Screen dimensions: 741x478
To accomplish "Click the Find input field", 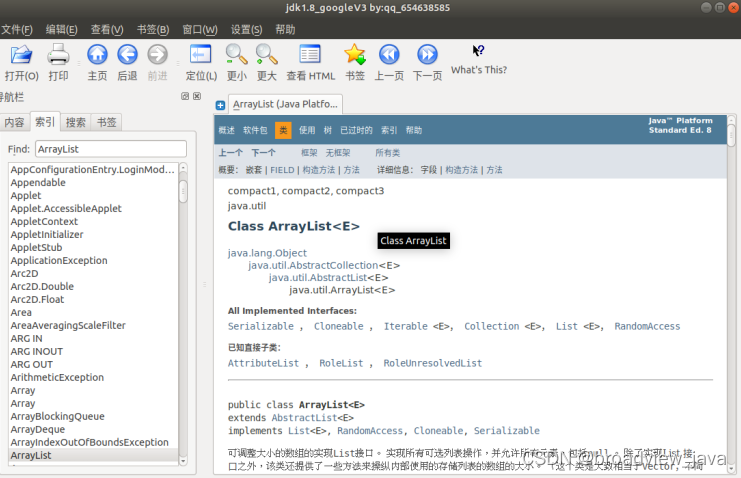I will tap(111, 149).
